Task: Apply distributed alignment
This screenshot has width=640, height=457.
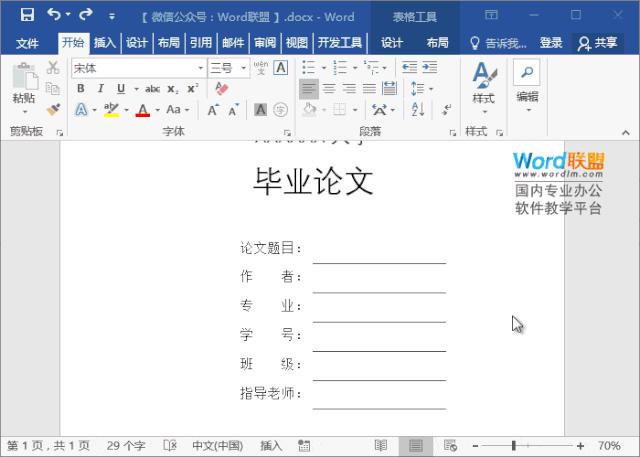Action: click(x=389, y=89)
